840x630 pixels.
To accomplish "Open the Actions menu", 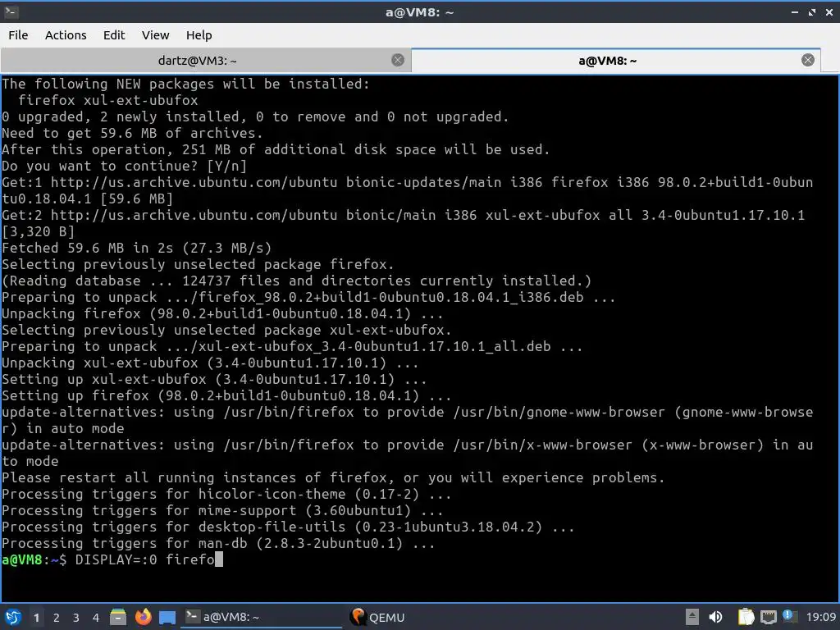I will (x=66, y=34).
